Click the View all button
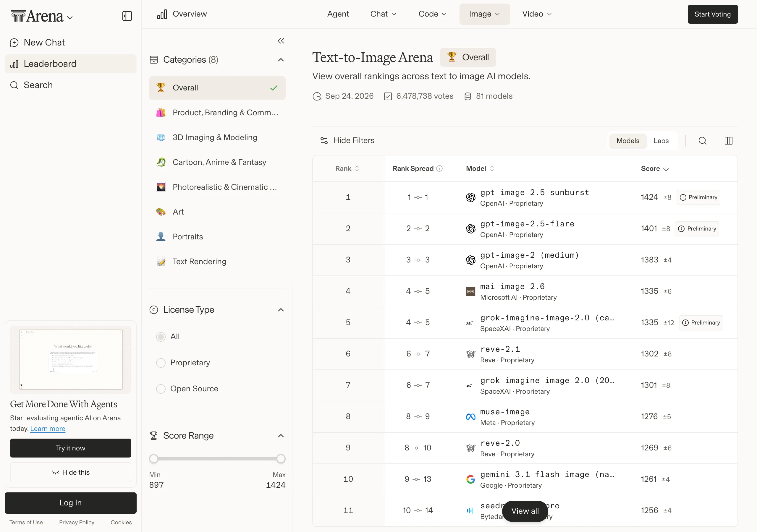The width and height of the screenshot is (757, 532). point(525,511)
